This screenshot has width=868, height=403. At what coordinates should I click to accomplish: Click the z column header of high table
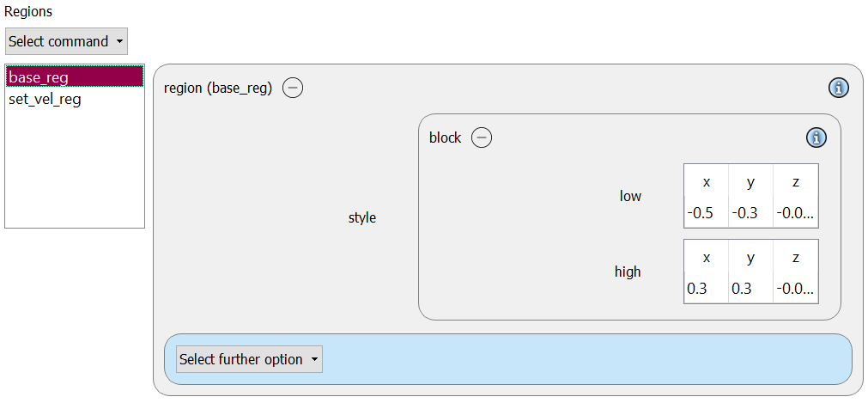click(796, 258)
